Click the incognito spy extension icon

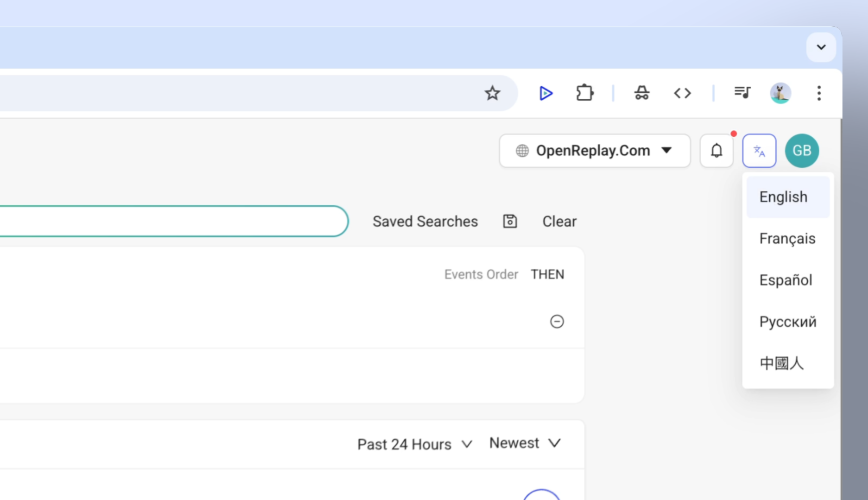tap(641, 93)
